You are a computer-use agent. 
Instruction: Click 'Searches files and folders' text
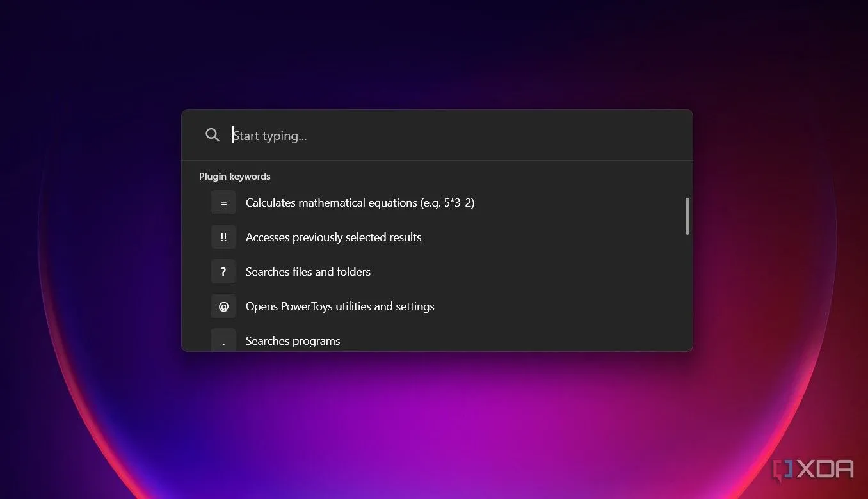(x=308, y=272)
